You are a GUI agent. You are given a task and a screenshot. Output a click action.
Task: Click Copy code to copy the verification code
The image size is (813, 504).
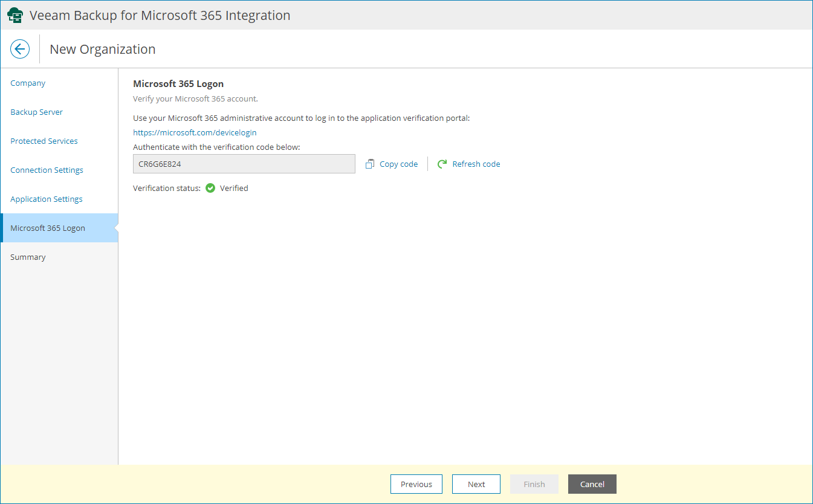pyautogui.click(x=398, y=163)
